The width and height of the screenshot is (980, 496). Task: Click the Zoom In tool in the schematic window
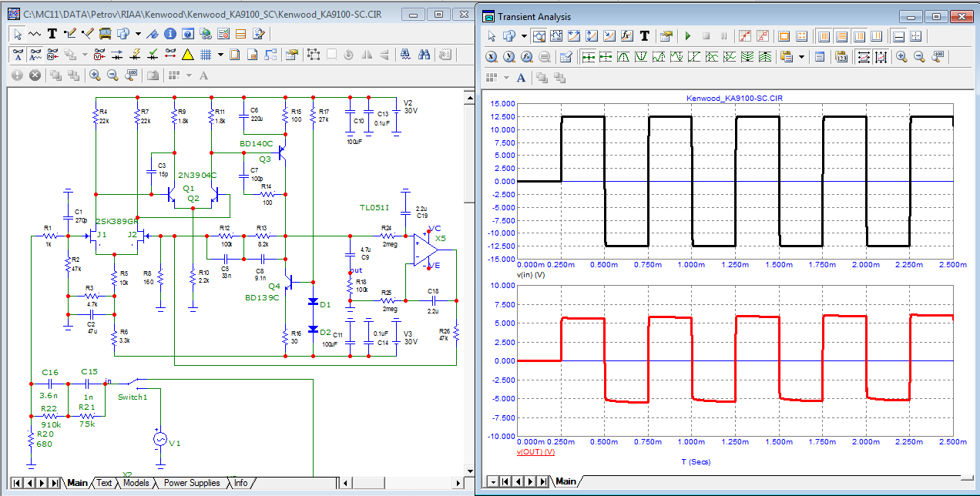coord(96,75)
